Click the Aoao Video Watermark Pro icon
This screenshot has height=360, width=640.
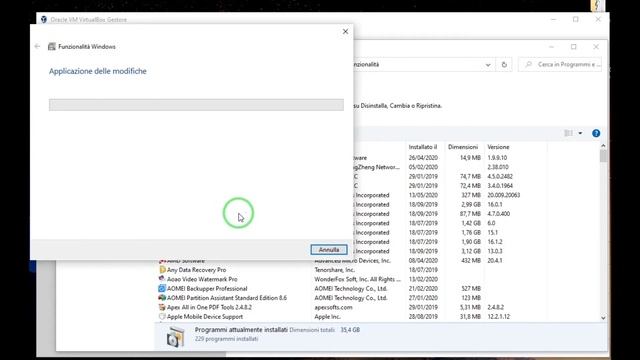[162, 279]
